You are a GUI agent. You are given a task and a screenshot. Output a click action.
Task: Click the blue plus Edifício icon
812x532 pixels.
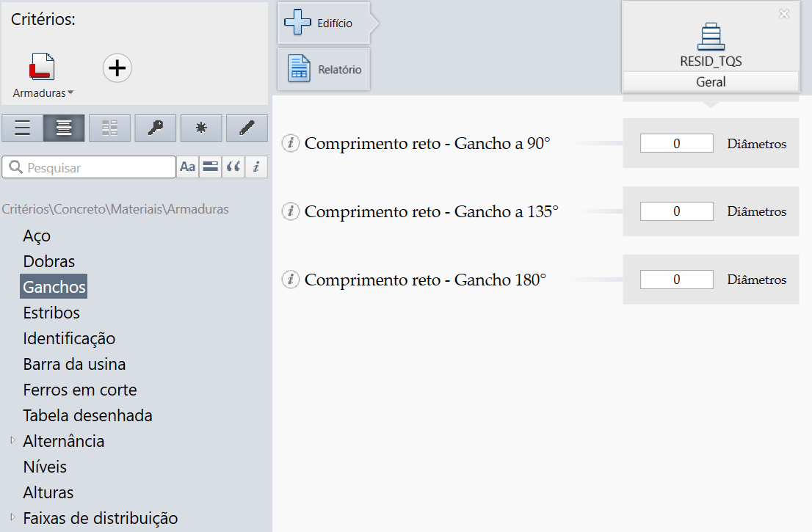[x=297, y=22]
